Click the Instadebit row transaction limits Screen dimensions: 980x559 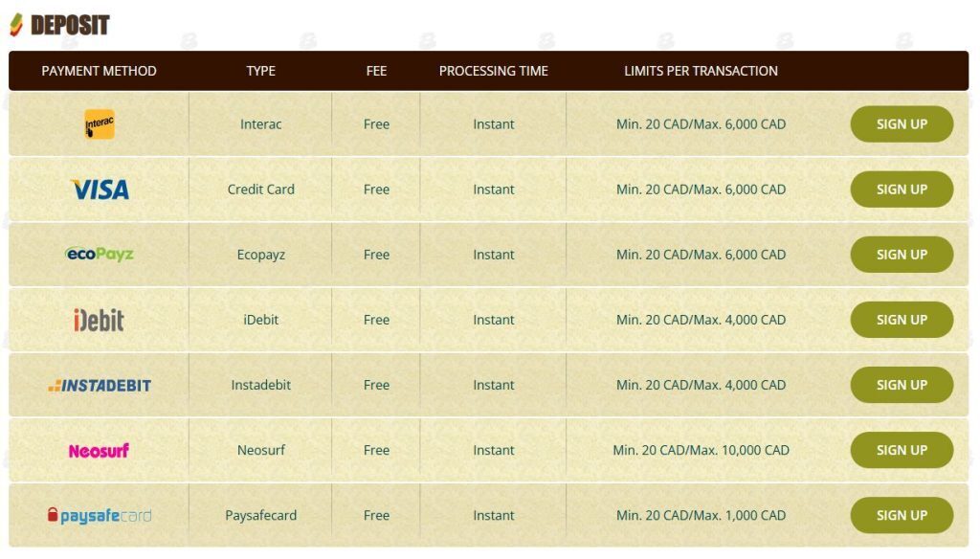(x=701, y=385)
